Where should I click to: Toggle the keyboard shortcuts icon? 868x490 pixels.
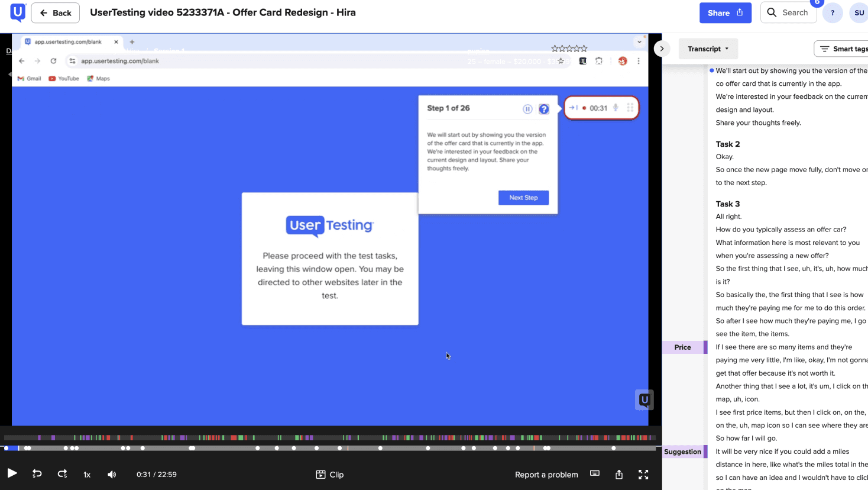tap(595, 473)
